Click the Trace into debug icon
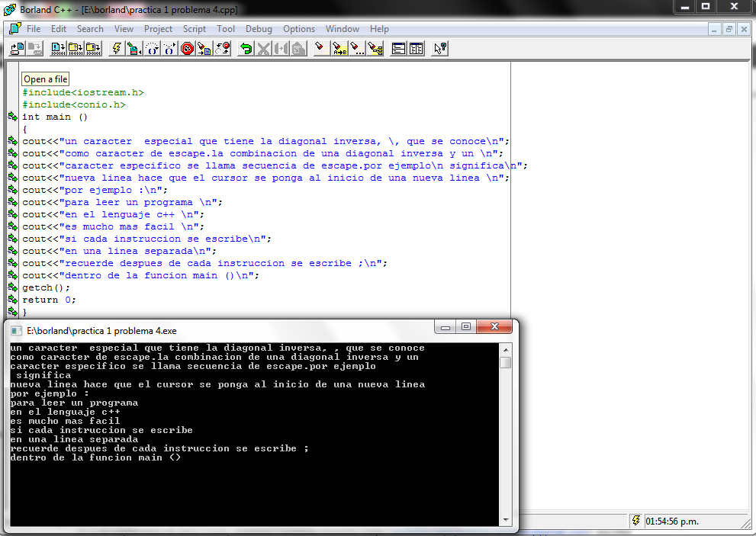The width and height of the screenshot is (756, 536). pos(169,48)
